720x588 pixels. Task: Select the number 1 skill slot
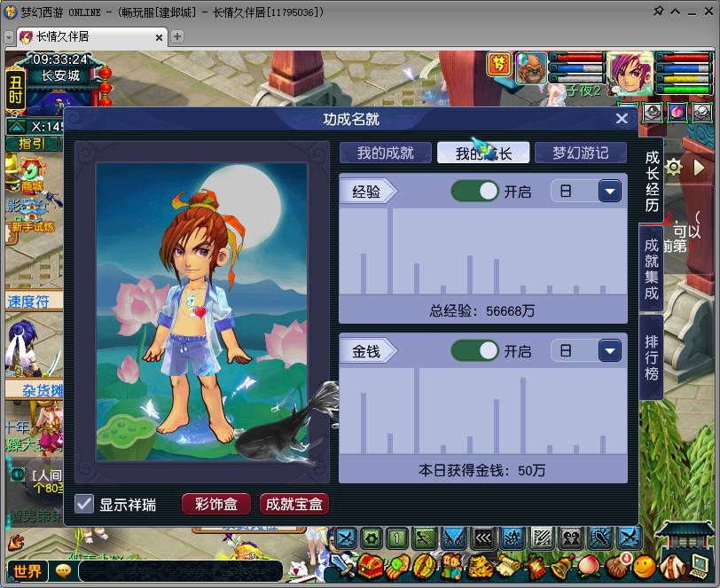tap(397, 537)
